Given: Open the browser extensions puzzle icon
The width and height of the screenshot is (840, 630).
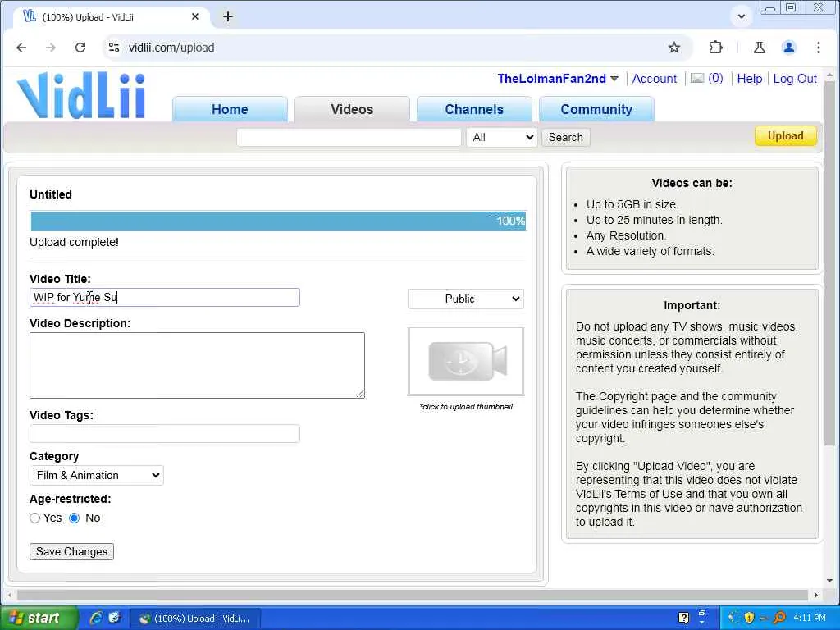Looking at the screenshot, I should [x=715, y=48].
